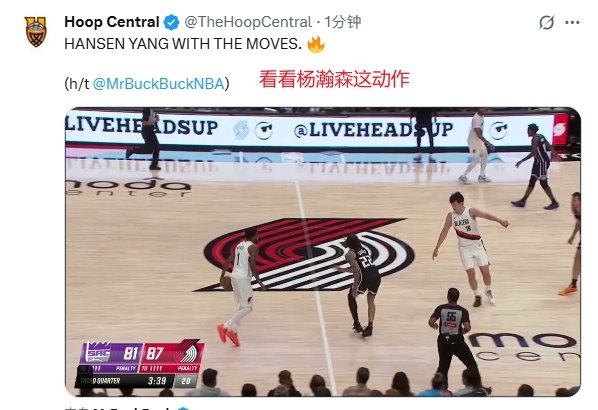Click the Portland score of 87

155,353
